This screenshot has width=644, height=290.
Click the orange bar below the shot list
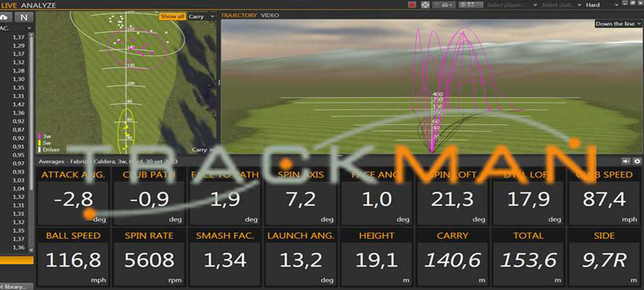pyautogui.click(x=17, y=260)
